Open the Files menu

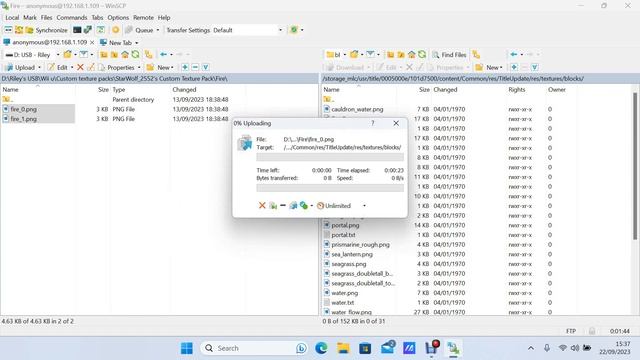pos(47,18)
